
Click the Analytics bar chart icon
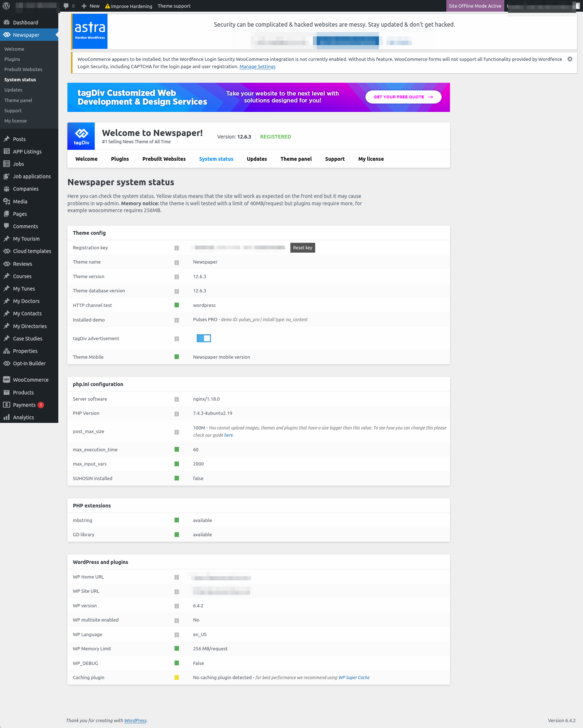point(7,417)
